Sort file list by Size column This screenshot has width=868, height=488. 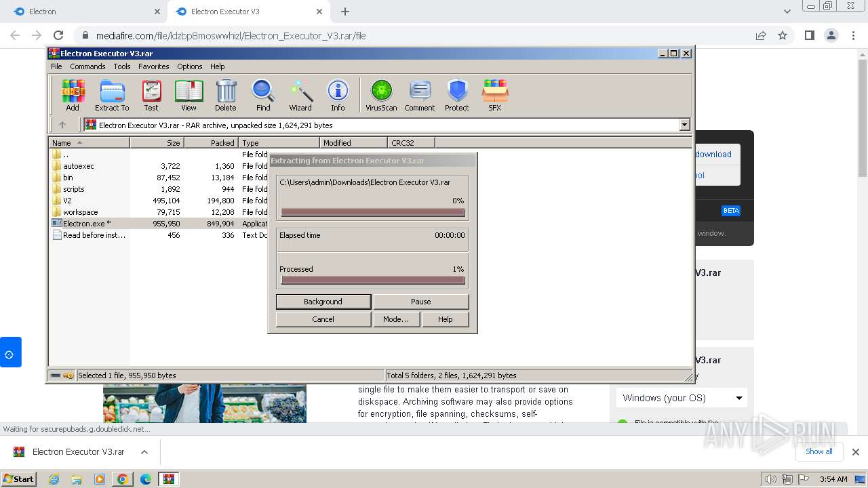click(x=157, y=142)
